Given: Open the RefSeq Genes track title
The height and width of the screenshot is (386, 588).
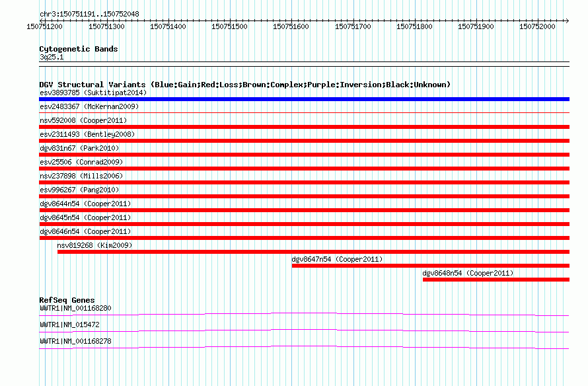Looking at the screenshot, I should coord(67,300).
